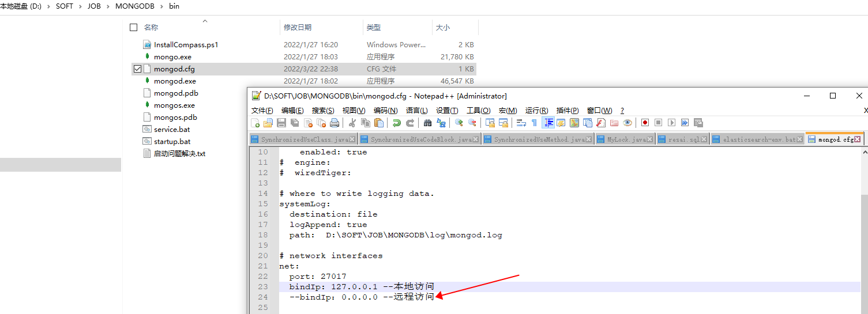Image resolution: width=868 pixels, height=314 pixels.
Task: Save the recorded macro toolbar icon
Action: (698, 123)
